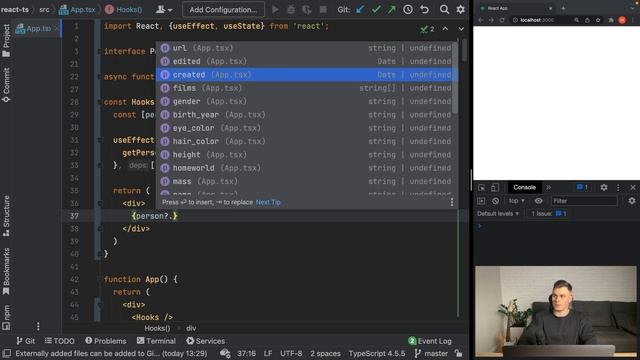
Task: Open the npm tool window
Action: [x=6, y=317]
